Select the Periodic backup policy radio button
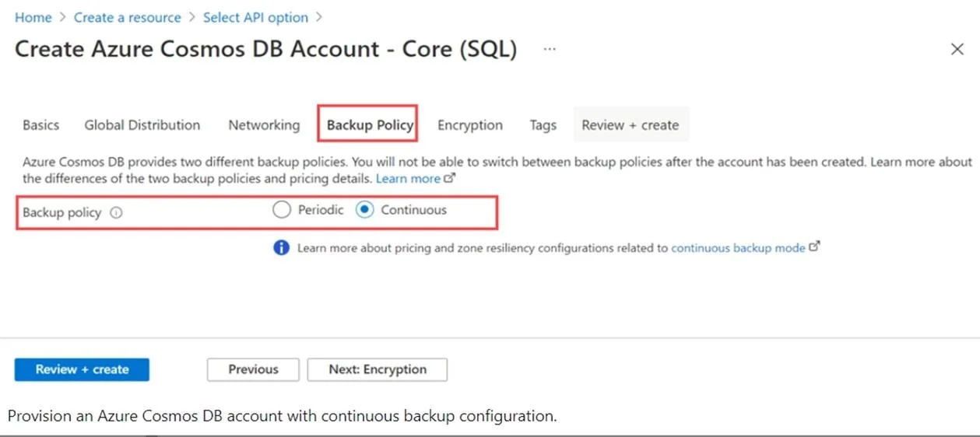980x437 pixels. tap(282, 210)
